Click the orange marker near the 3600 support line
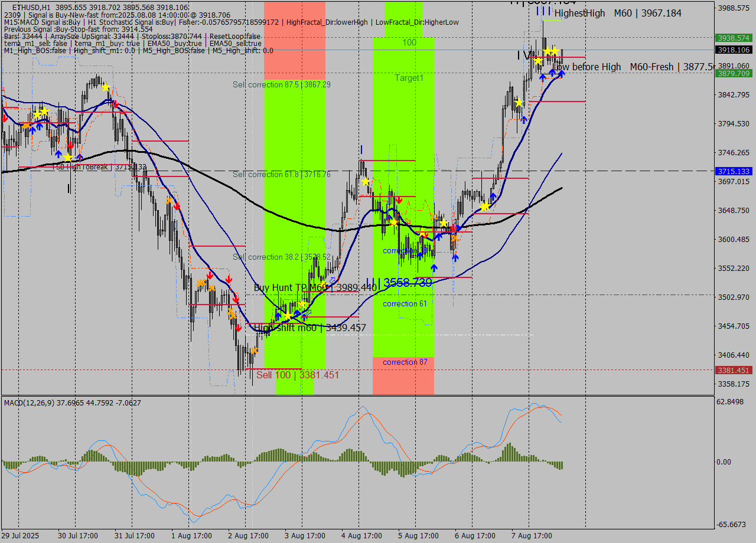The width and height of the screenshot is (756, 543). tap(455, 238)
